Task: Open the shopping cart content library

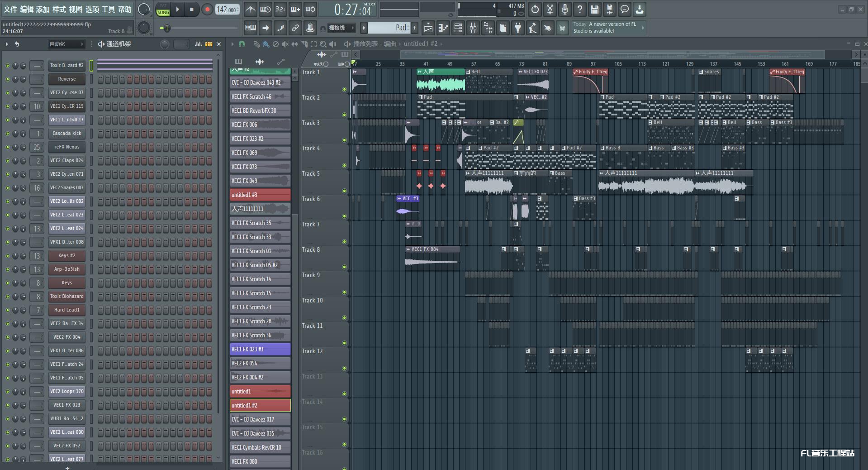Action: click(562, 28)
